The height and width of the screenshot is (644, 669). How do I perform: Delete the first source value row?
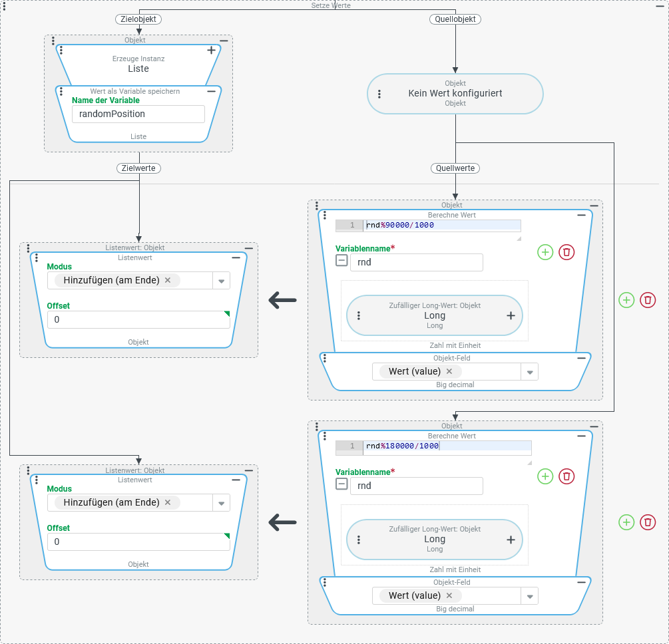pos(648,300)
